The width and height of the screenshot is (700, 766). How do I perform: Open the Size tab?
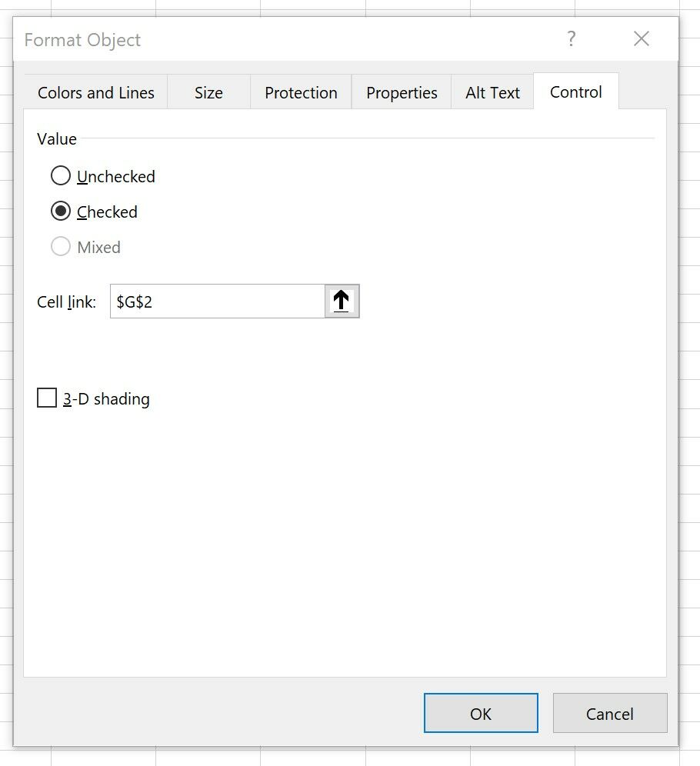point(208,92)
